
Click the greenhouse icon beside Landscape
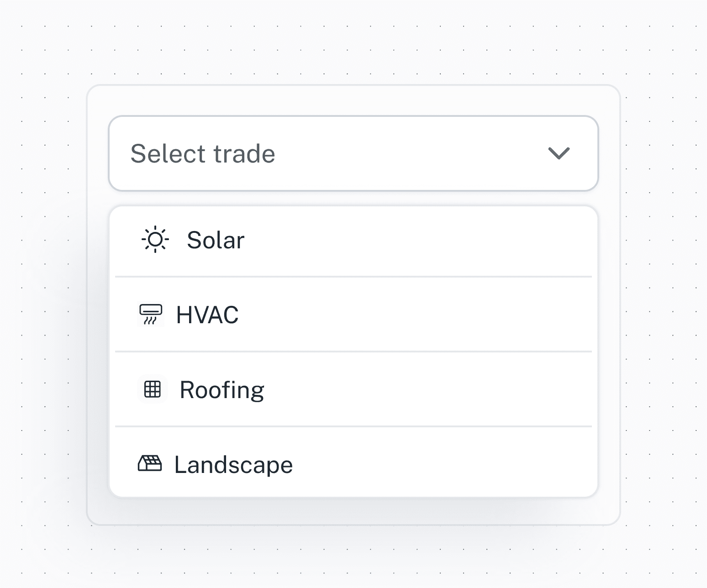(150, 464)
